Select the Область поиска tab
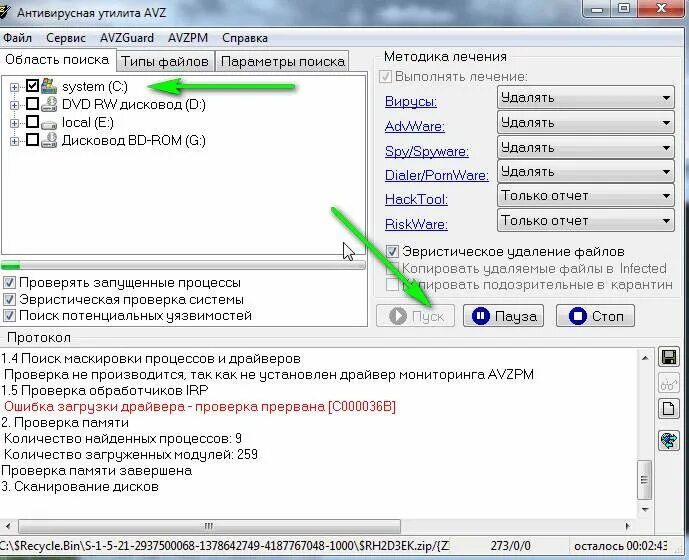 pos(57,60)
